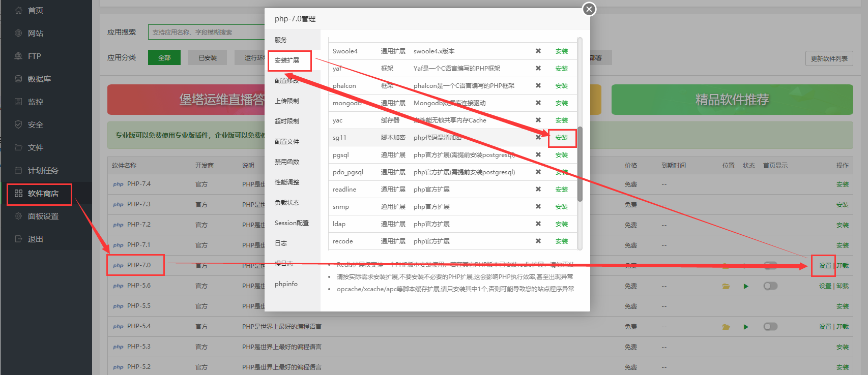Close the php-7.0管理 dialog
This screenshot has width=868, height=375.
pyautogui.click(x=589, y=9)
